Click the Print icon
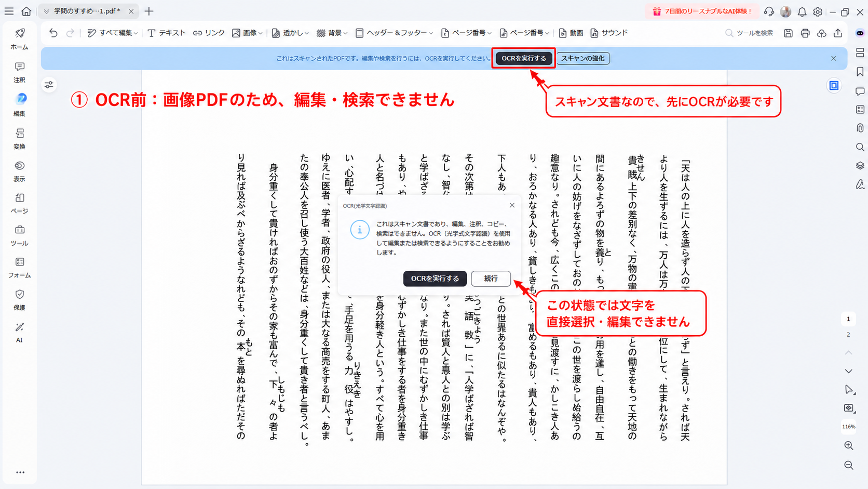The width and height of the screenshot is (868, 489). (x=805, y=33)
